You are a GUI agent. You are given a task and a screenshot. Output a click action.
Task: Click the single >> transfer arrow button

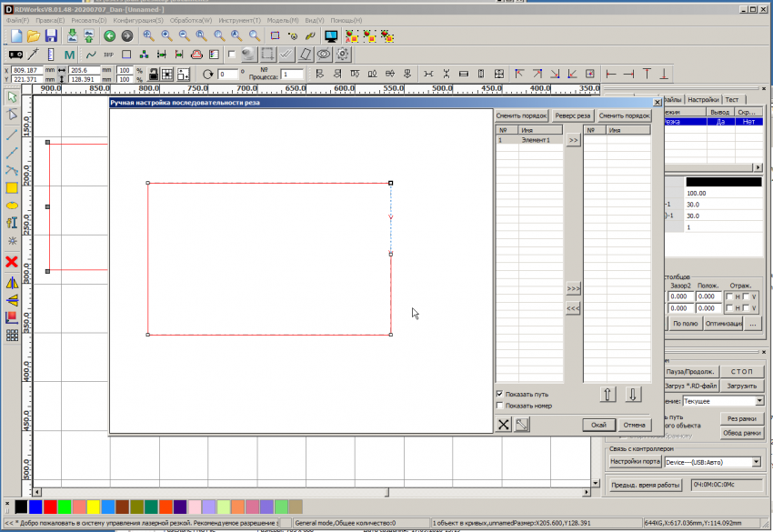coord(573,141)
